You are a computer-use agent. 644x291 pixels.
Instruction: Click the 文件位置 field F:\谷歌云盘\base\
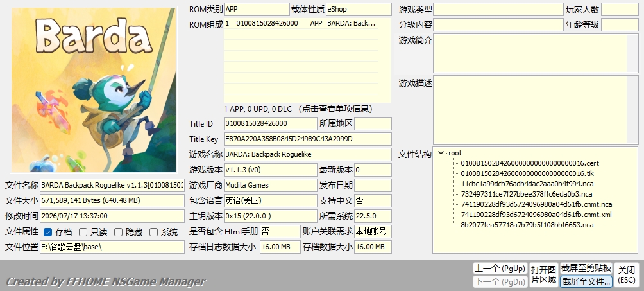pos(112,247)
